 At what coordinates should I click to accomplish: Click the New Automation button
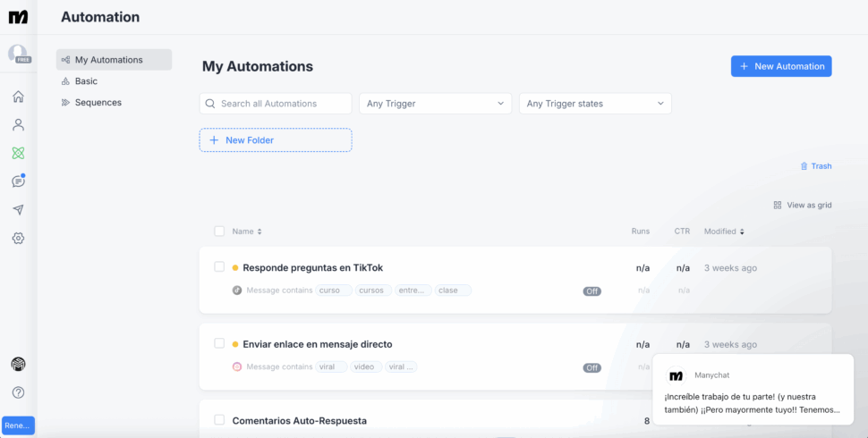pos(781,66)
